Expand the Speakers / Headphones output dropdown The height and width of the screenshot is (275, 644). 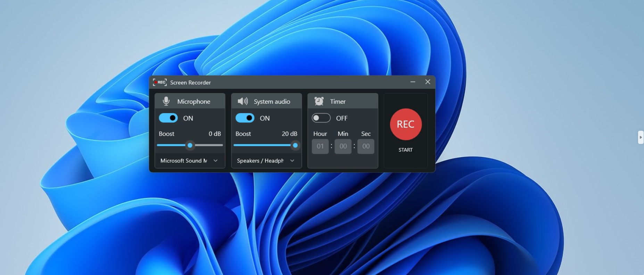click(x=266, y=161)
